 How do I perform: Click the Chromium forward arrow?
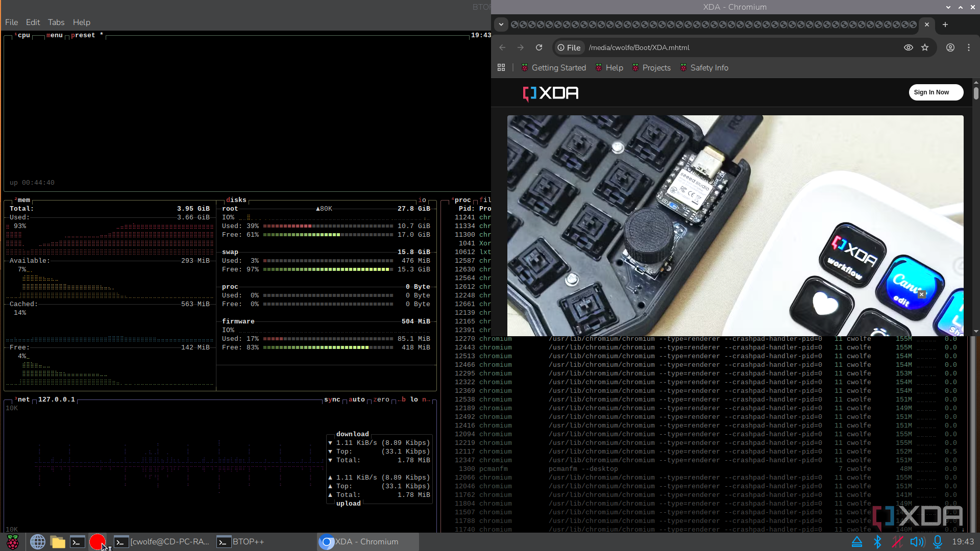click(521, 47)
